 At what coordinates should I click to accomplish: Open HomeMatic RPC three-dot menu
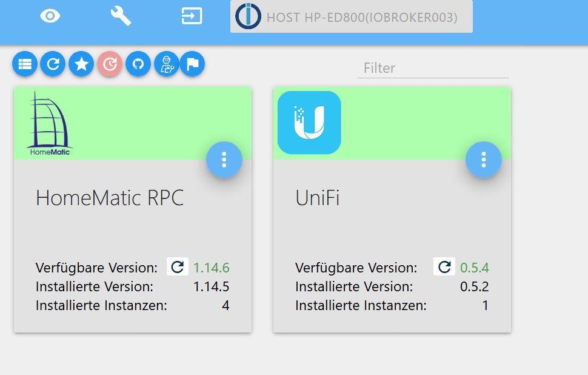pyautogui.click(x=224, y=160)
